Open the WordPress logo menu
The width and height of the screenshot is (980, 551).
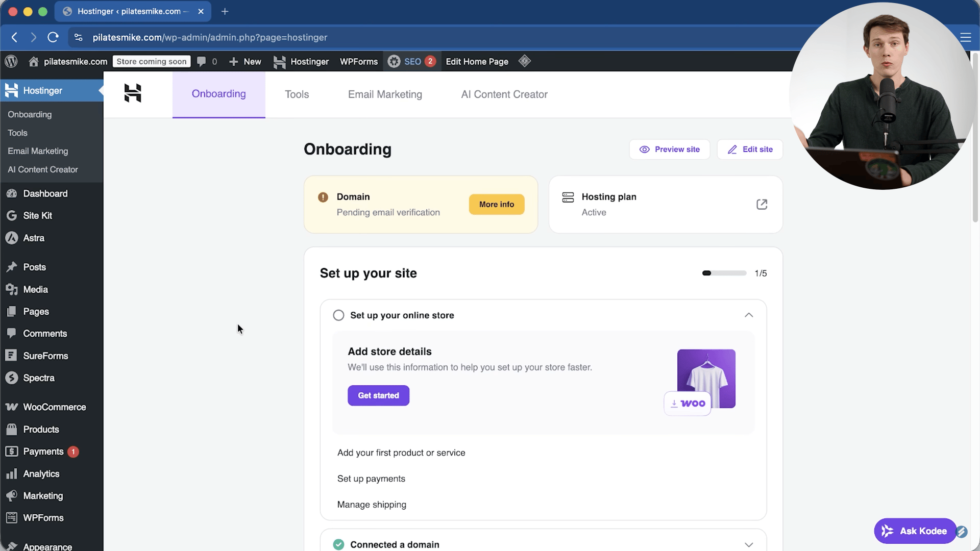(x=11, y=61)
